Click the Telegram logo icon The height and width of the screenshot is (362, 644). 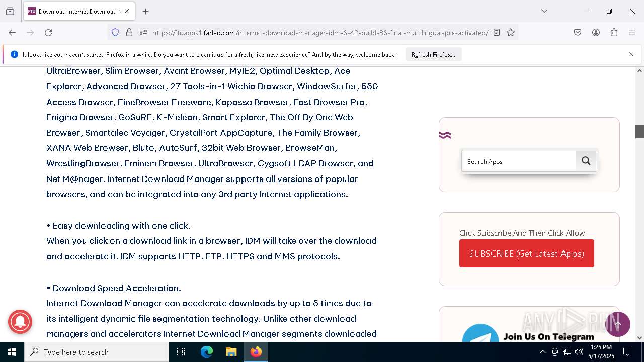tap(480, 334)
